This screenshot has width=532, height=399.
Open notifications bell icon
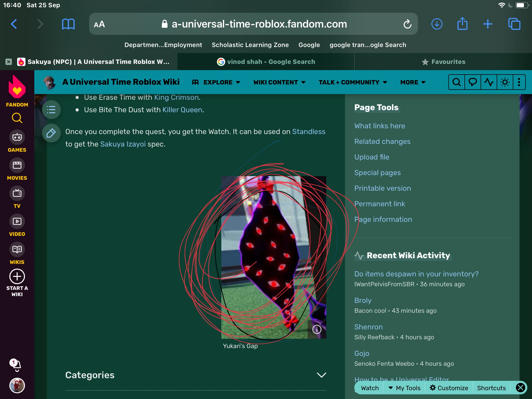17,365
